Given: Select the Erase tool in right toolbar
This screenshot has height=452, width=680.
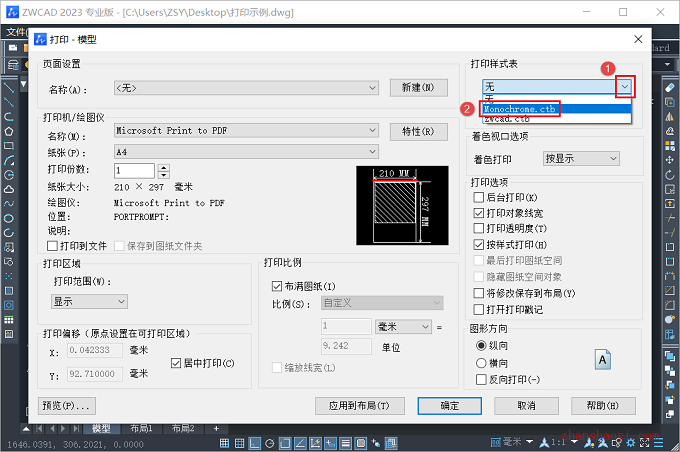Looking at the screenshot, I should (x=670, y=88).
